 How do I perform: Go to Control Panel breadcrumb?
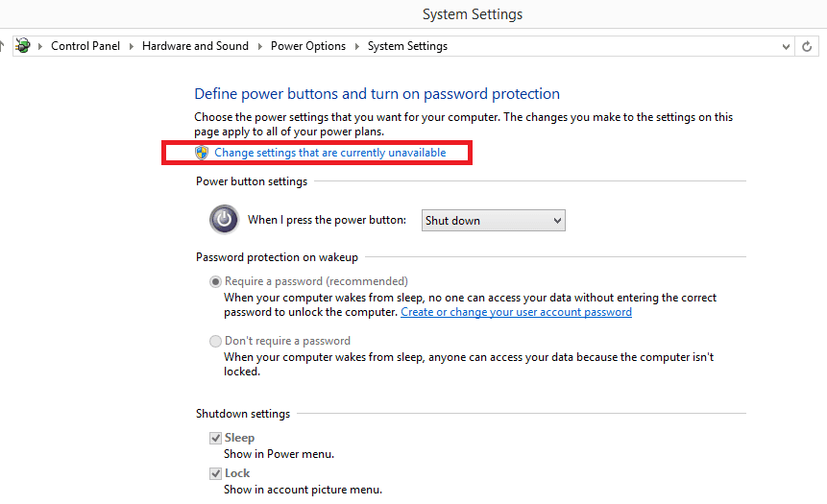87,46
